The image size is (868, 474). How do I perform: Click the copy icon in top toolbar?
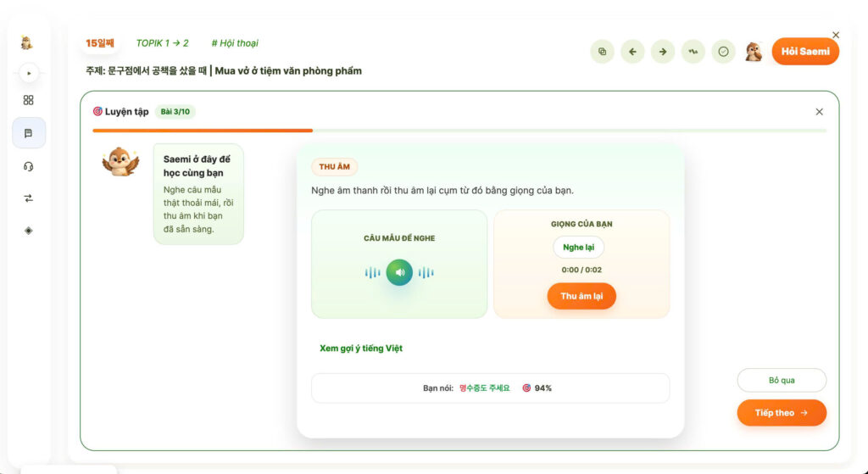603,52
